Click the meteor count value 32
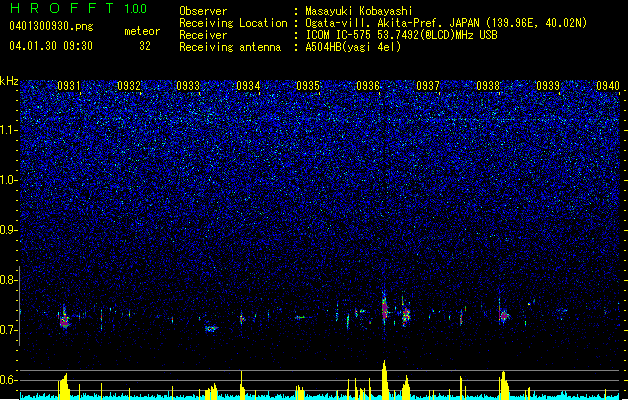 [x=145, y=46]
